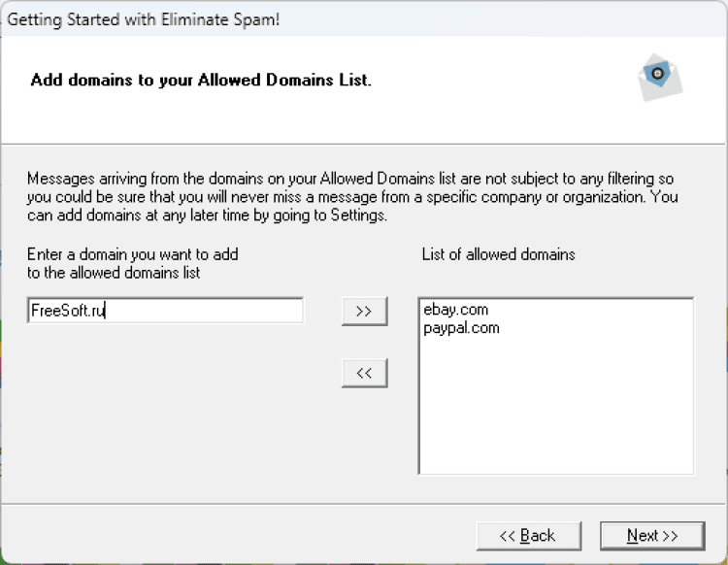The height and width of the screenshot is (565, 728).
Task: Click the 'Add domains to your Allowed Domains List' heading
Action: [201, 80]
